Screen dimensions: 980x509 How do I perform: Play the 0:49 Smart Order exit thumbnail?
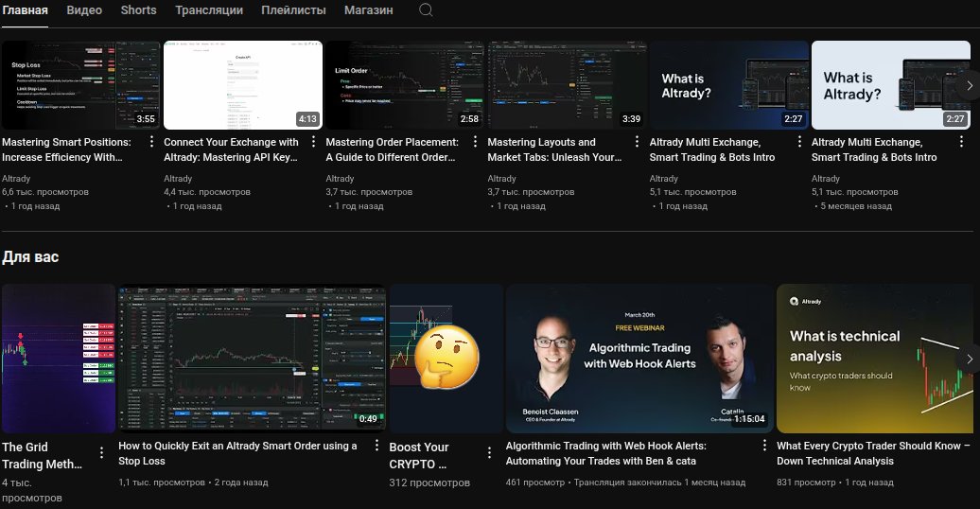[252, 359]
